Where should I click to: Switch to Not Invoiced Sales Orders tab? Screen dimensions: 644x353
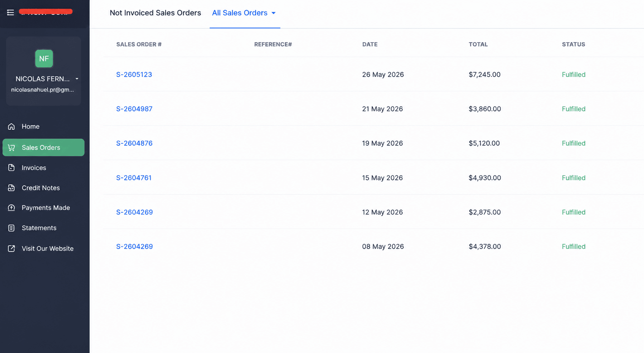coord(155,13)
